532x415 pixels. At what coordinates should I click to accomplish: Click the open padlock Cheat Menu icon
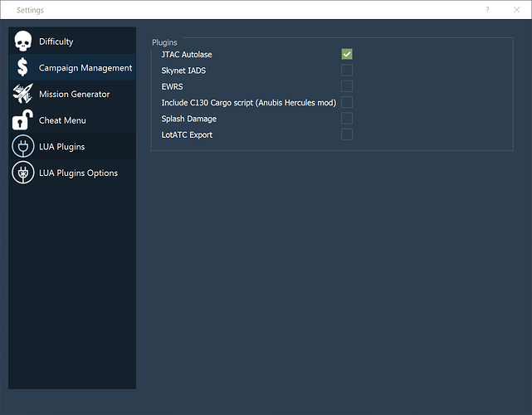[23, 120]
